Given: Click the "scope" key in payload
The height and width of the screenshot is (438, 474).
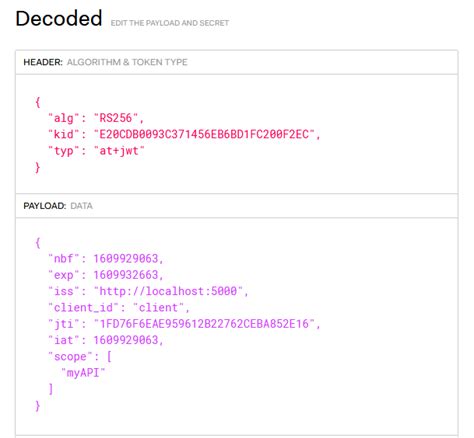Looking at the screenshot, I should 70,357.
